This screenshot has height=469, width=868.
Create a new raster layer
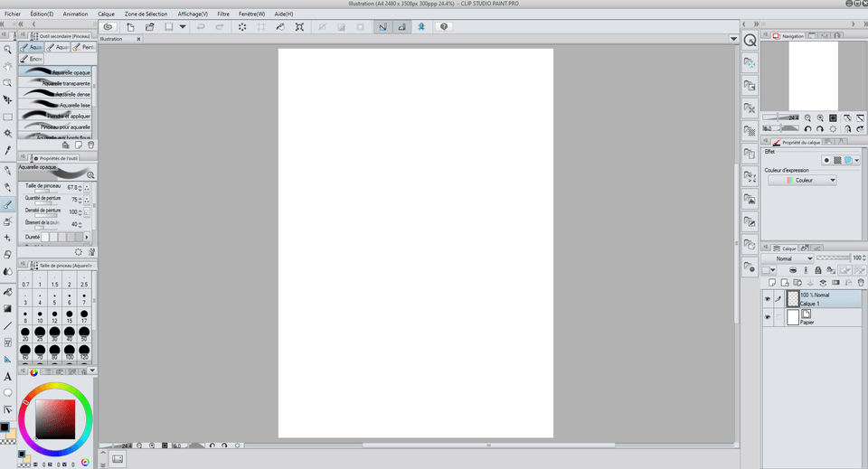(x=772, y=283)
